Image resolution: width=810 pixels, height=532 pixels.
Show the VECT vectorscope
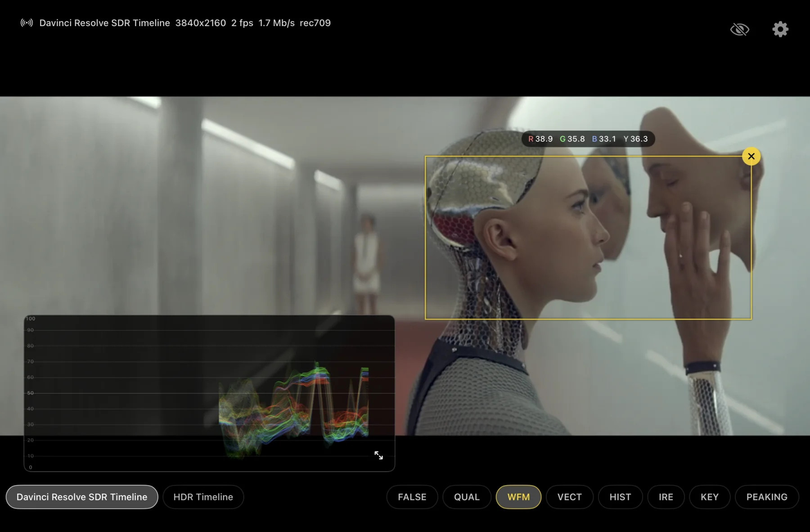(x=569, y=497)
